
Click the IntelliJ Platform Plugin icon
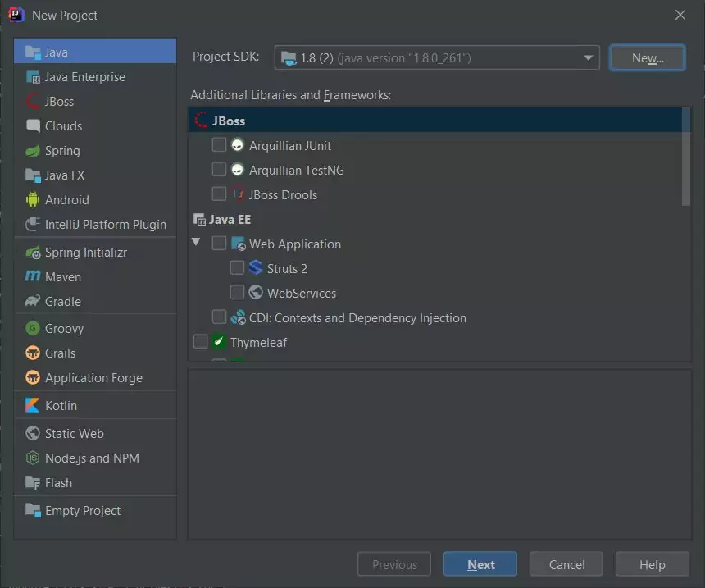[33, 224]
